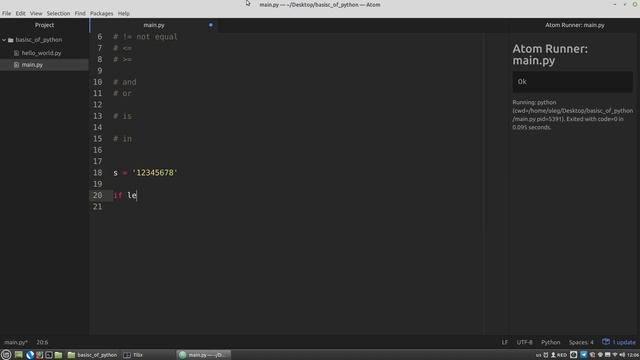Open the Edit menu
Viewport: 640px width, 360px height.
[x=20, y=13]
